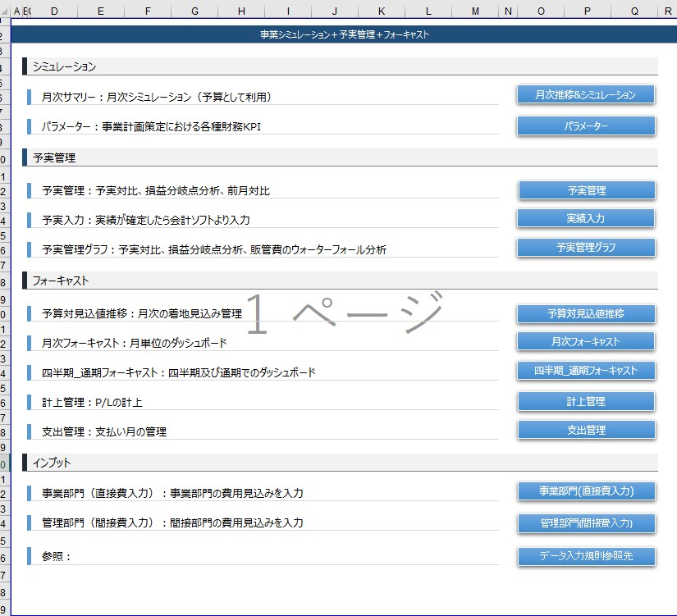Click the インプット section heading
Viewport: 677px width, 616px height.
(x=52, y=463)
